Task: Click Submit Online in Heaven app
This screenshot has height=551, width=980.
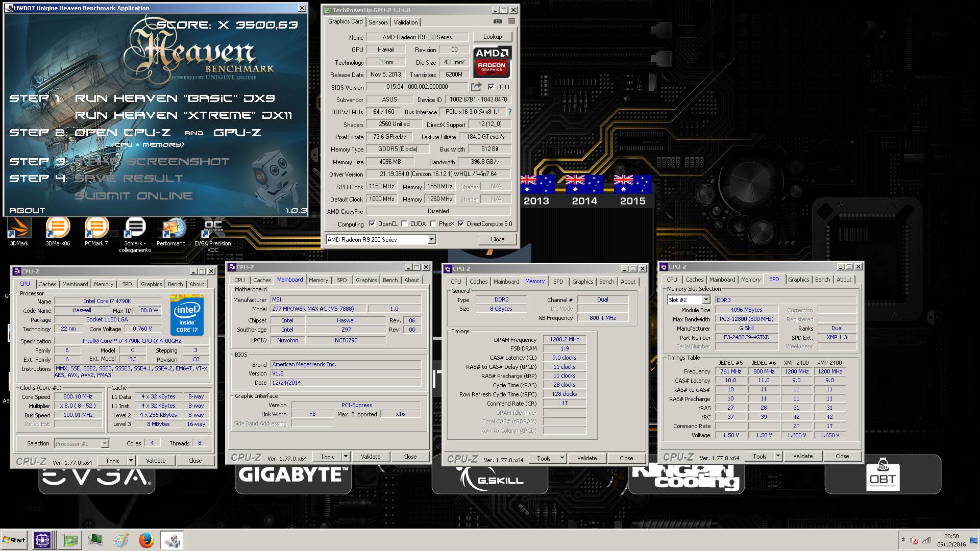Action: tap(134, 196)
